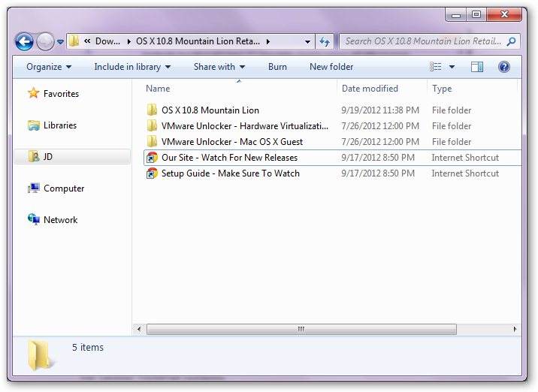This screenshot has width=538, height=392.
Task: Click Internet Shortcut type of Setup Guide
Action: click(465, 173)
